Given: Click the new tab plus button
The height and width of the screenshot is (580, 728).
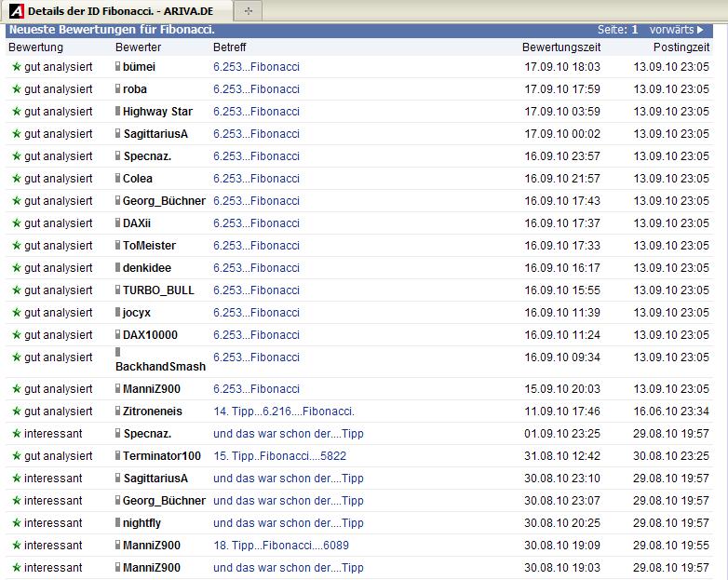Looking at the screenshot, I should click(x=249, y=11).
